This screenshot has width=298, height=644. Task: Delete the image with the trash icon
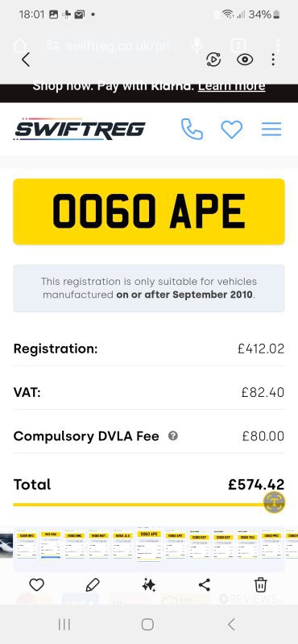click(261, 584)
